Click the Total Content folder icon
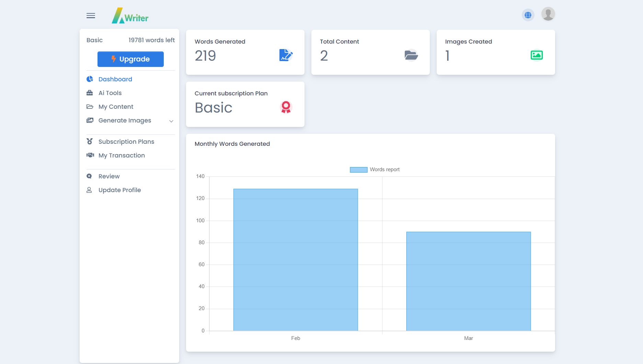 click(411, 55)
